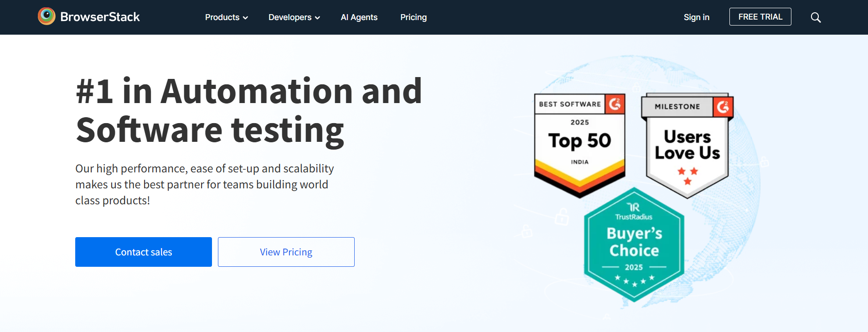
Task: Open the AI Agents nav item
Action: click(x=359, y=17)
